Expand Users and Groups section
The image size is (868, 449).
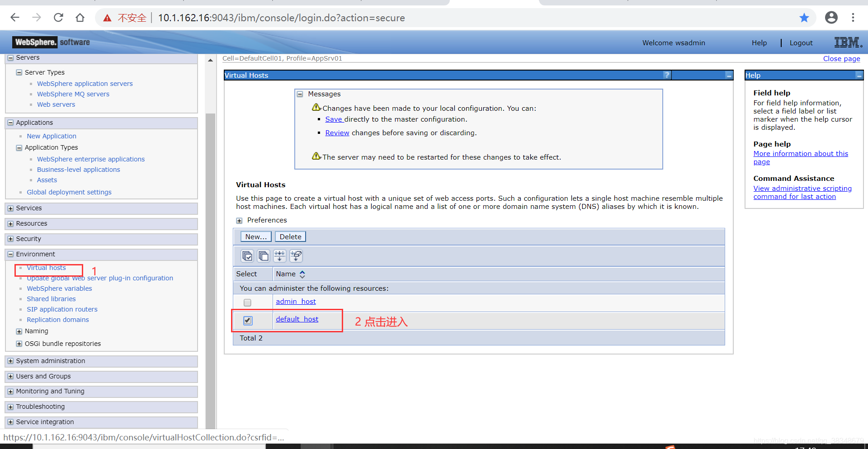(10, 376)
